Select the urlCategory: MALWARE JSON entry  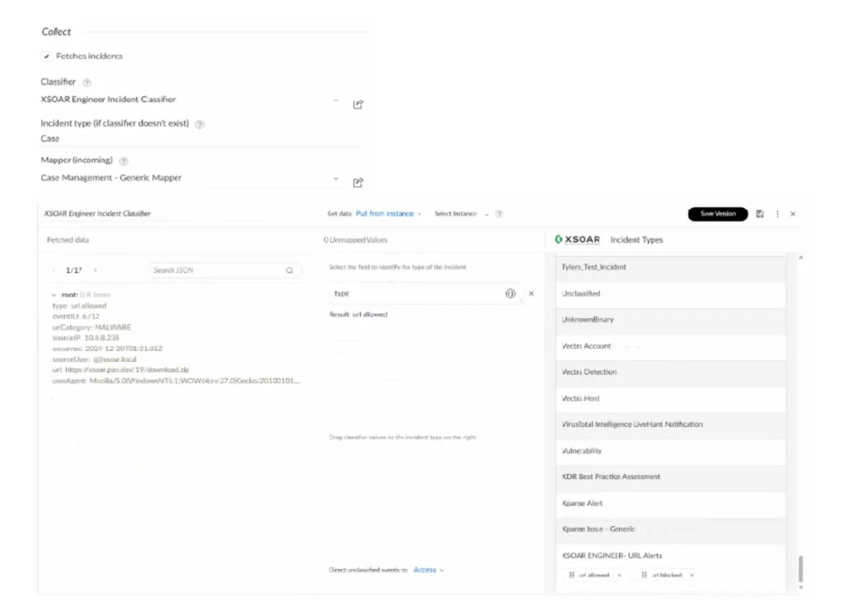pyautogui.click(x=92, y=328)
